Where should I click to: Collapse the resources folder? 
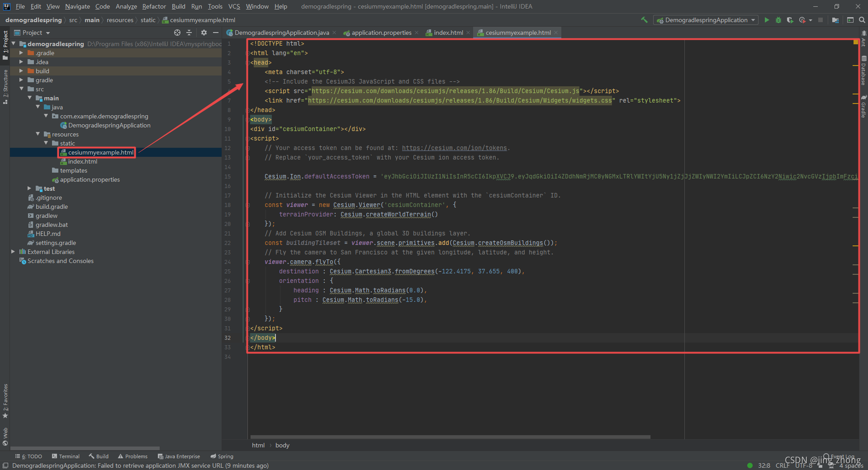click(38, 134)
